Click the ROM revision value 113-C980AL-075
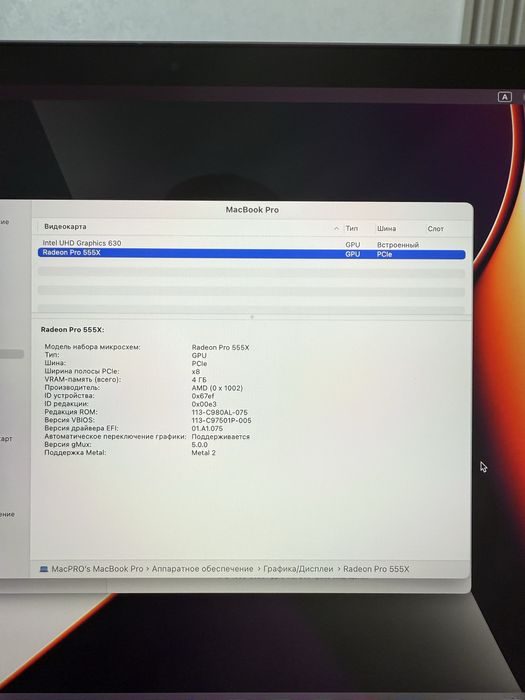This screenshot has height=700, width=525. click(220, 412)
